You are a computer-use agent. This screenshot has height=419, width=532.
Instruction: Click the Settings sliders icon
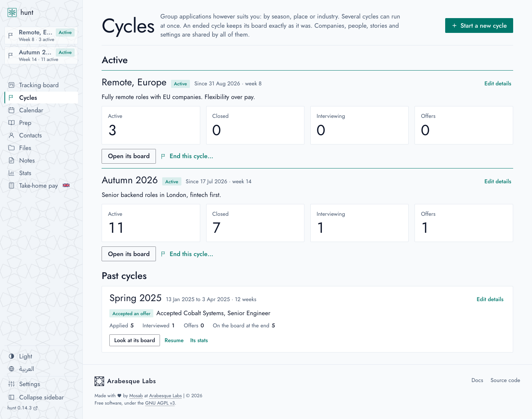(x=11, y=384)
